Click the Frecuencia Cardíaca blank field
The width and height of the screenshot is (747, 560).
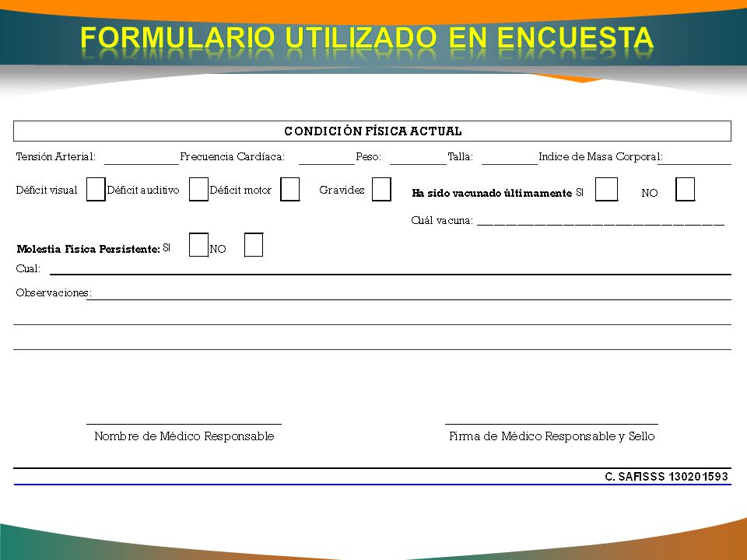pyautogui.click(x=327, y=159)
